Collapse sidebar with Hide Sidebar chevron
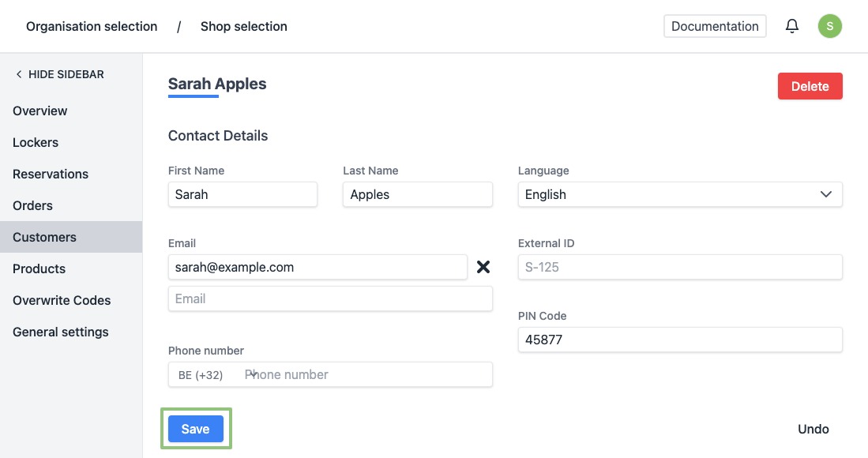Image resolution: width=868 pixels, height=458 pixels. click(19, 74)
